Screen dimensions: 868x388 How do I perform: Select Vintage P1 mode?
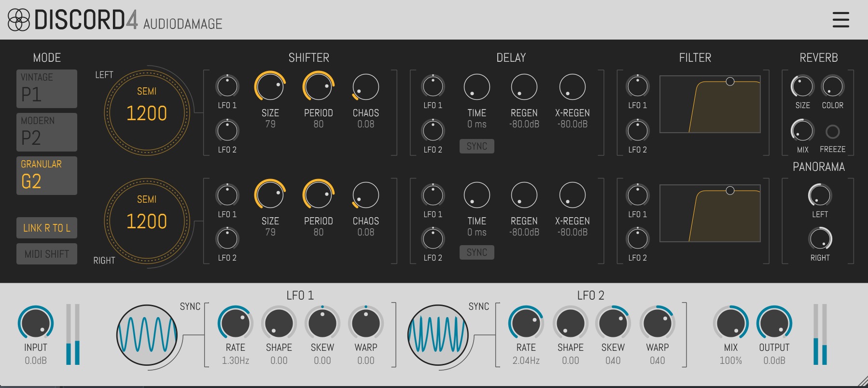(x=47, y=89)
